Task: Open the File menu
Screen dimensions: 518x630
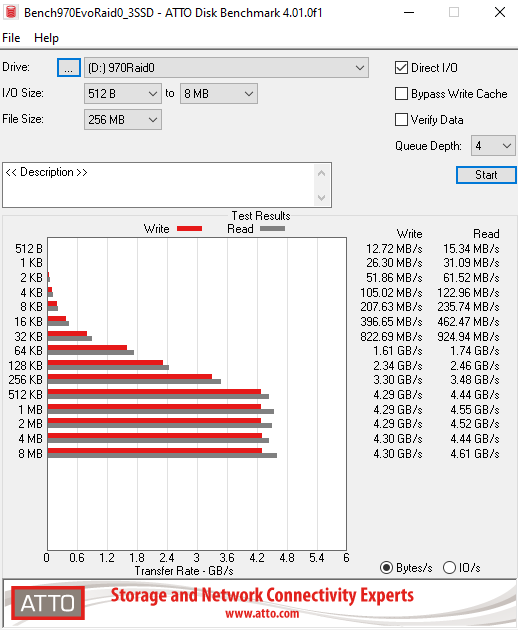Action: tap(11, 38)
